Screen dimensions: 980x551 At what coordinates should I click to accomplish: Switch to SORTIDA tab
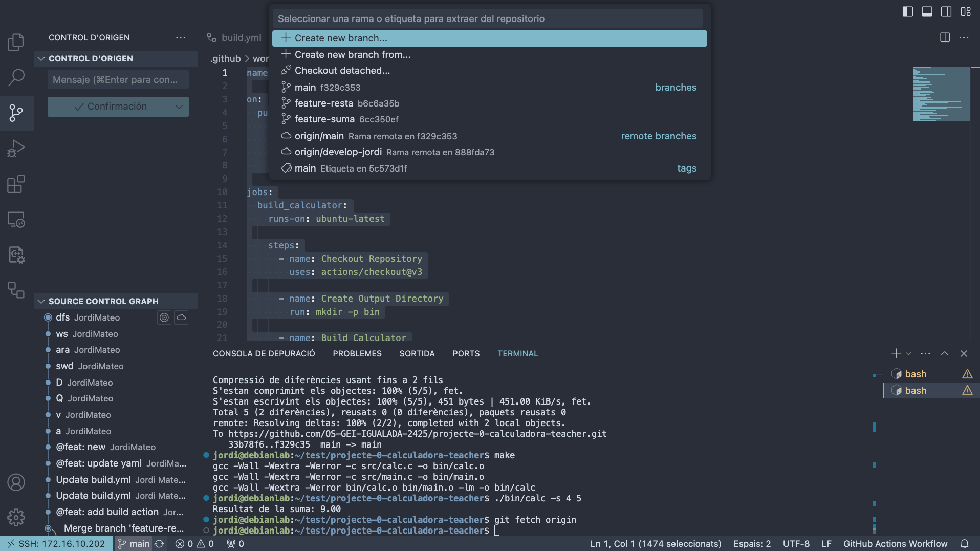click(417, 353)
